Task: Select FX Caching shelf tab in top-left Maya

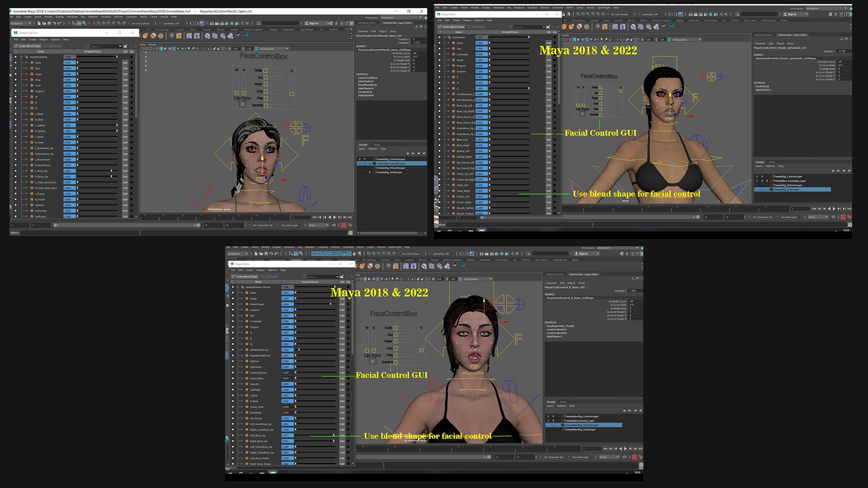Action: [x=162, y=29]
